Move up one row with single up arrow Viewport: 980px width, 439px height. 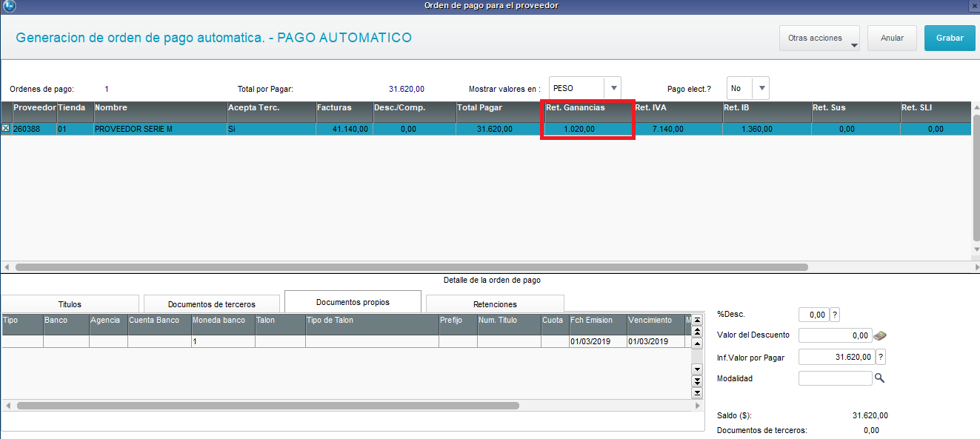coord(697,344)
